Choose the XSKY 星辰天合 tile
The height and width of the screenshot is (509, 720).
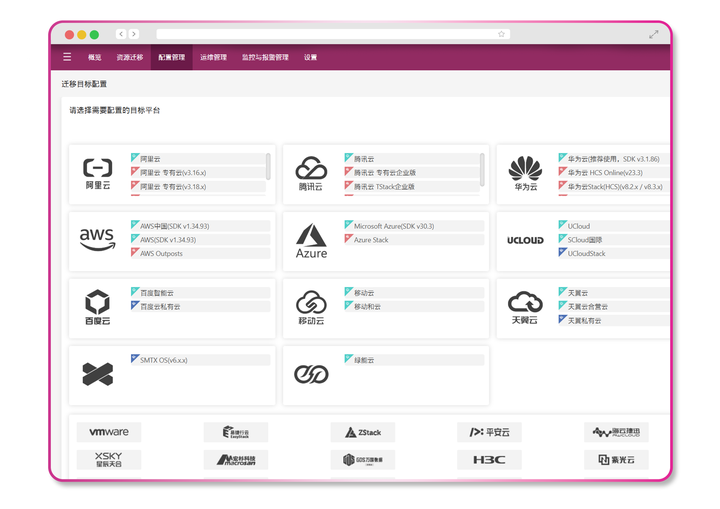109,460
